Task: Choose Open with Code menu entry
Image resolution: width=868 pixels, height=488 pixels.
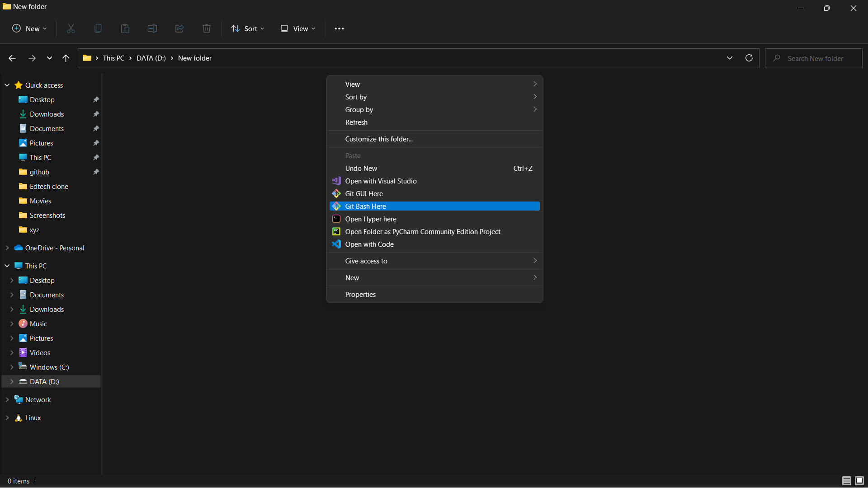Action: 369,244
